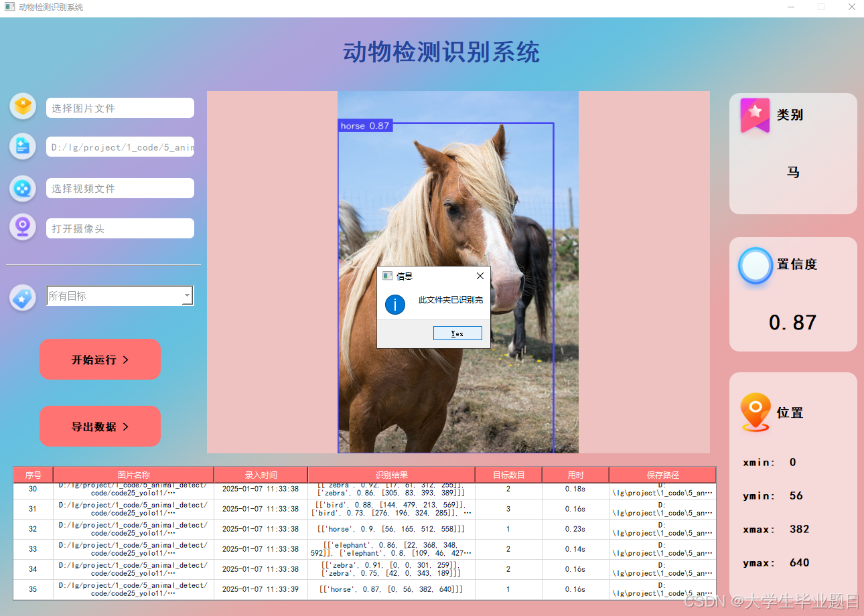Click the 打开摄像头 input field
Viewport: 864px width, 616px height.
[120, 228]
